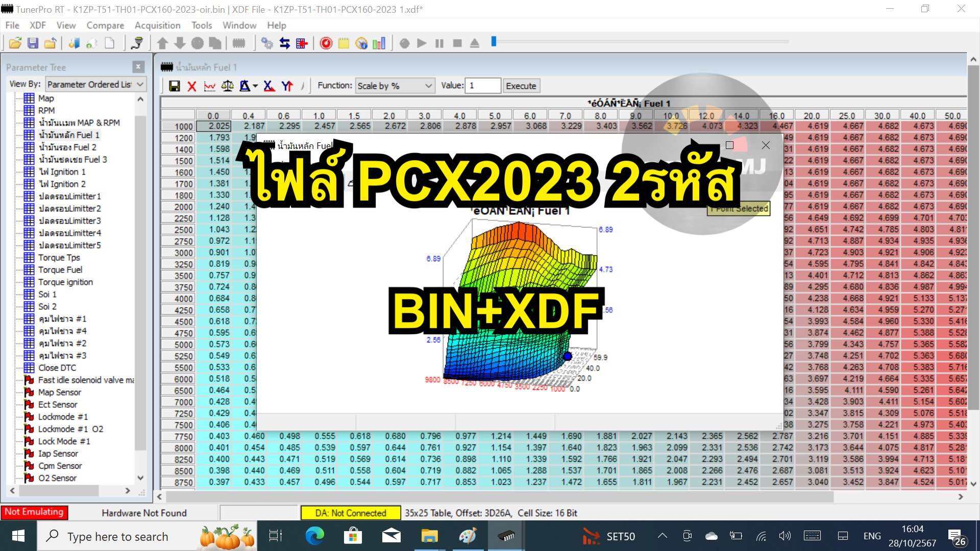The height and width of the screenshot is (551, 980).
Task: Open the Window menu
Action: tap(239, 25)
